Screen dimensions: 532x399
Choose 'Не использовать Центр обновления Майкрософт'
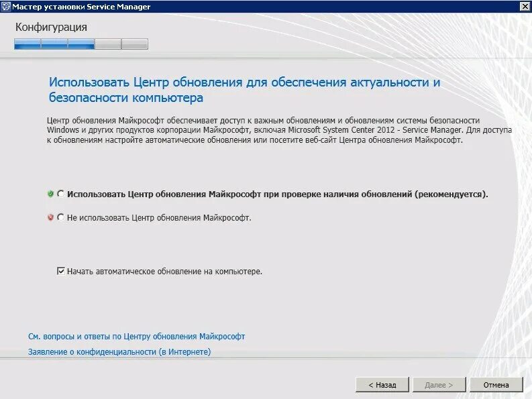61,217
